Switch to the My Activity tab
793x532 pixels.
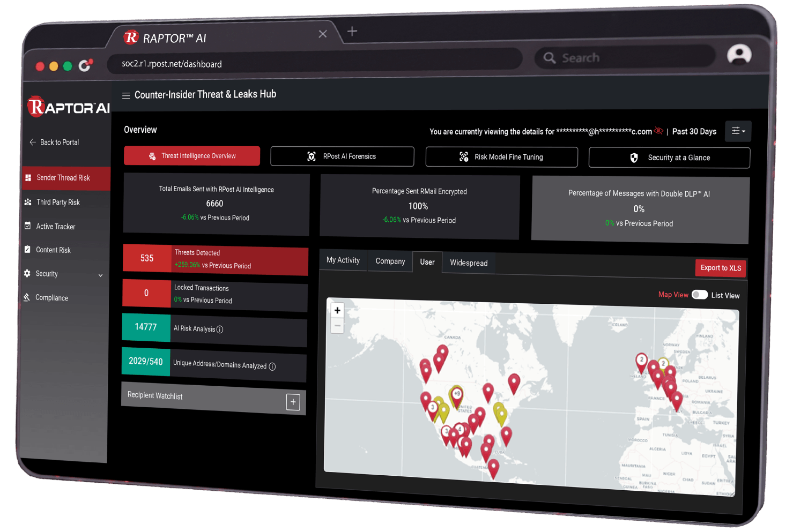(x=343, y=260)
